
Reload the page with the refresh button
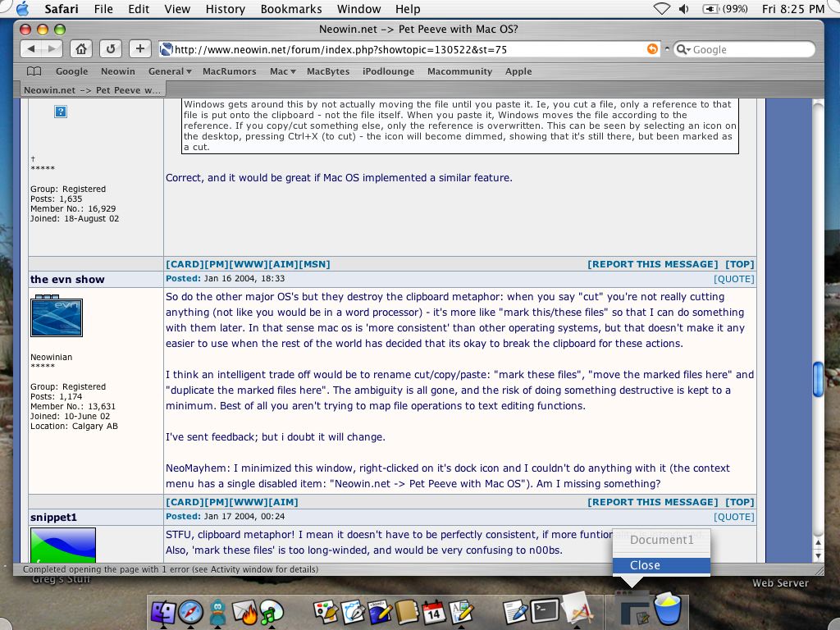tap(111, 49)
